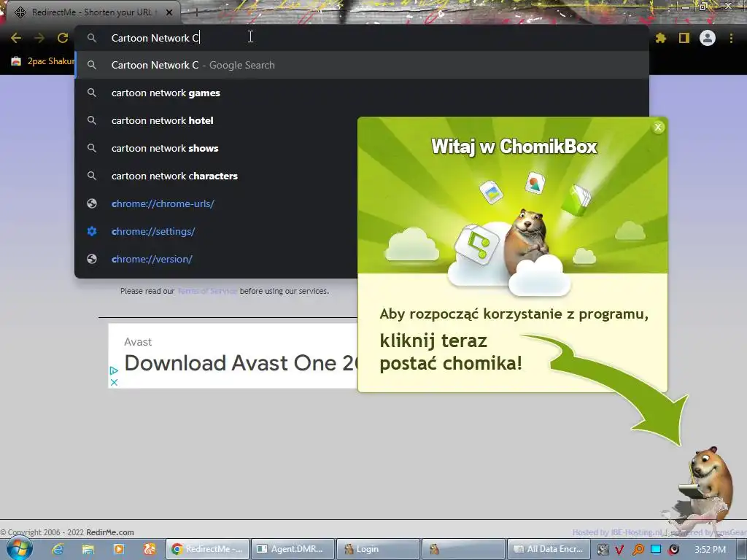Launch Internet Explorer from the taskbar
The image size is (747, 560).
click(58, 550)
